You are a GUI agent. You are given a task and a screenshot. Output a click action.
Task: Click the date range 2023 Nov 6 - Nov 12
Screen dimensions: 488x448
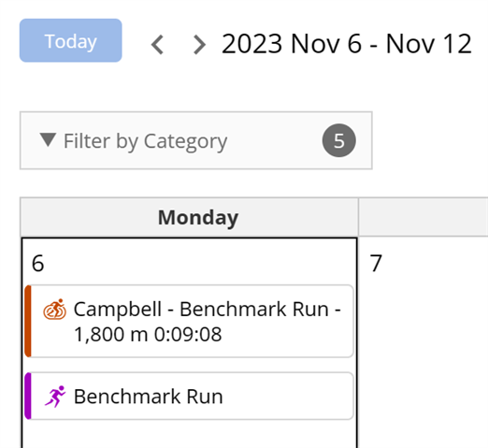tap(347, 44)
